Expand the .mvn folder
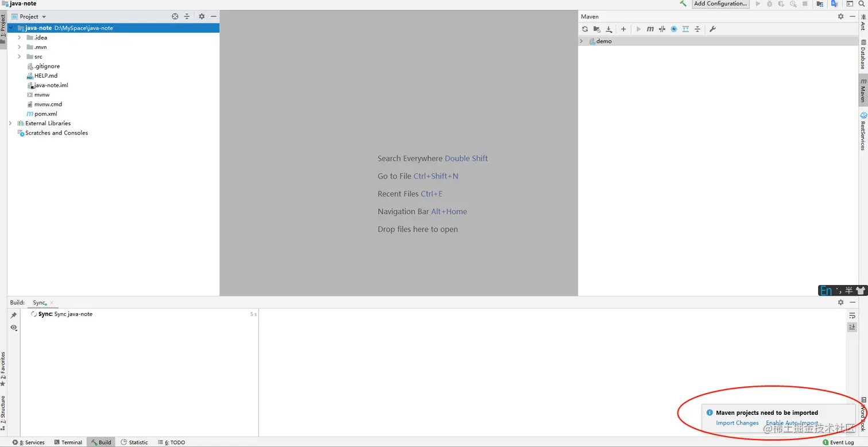 coord(20,47)
